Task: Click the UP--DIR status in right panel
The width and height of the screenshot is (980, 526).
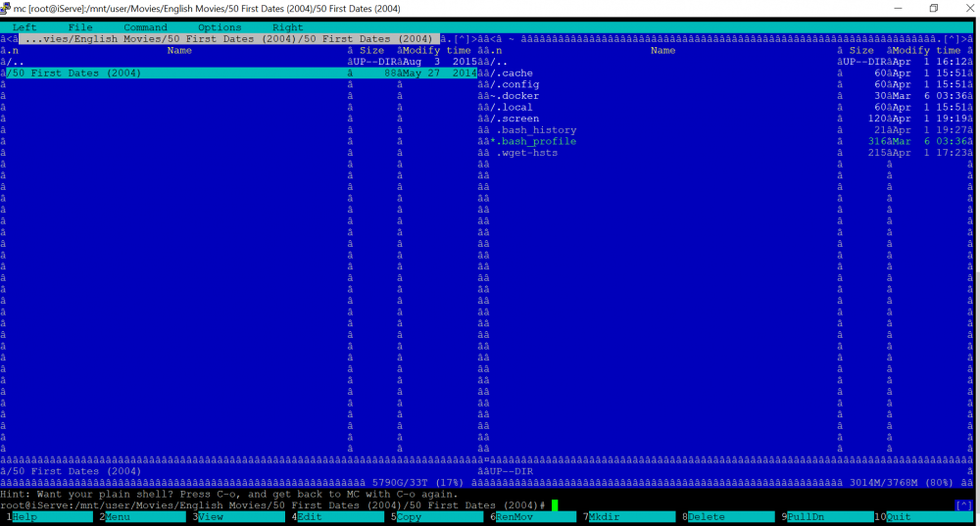Action: pos(512,472)
